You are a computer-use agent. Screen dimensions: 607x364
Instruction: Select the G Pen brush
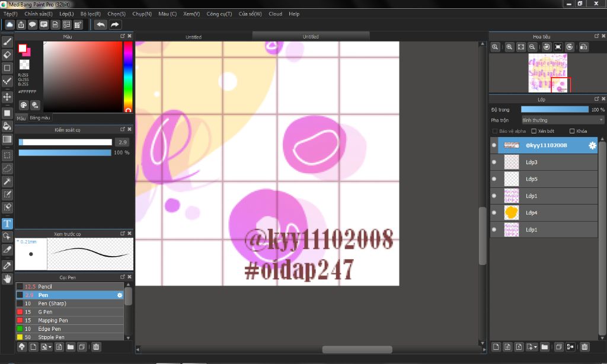[x=70, y=312]
